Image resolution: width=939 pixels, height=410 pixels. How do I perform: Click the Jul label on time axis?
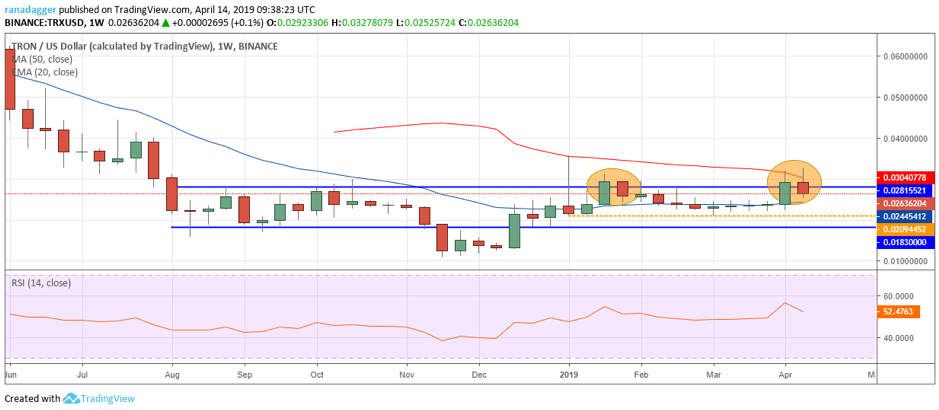click(83, 374)
